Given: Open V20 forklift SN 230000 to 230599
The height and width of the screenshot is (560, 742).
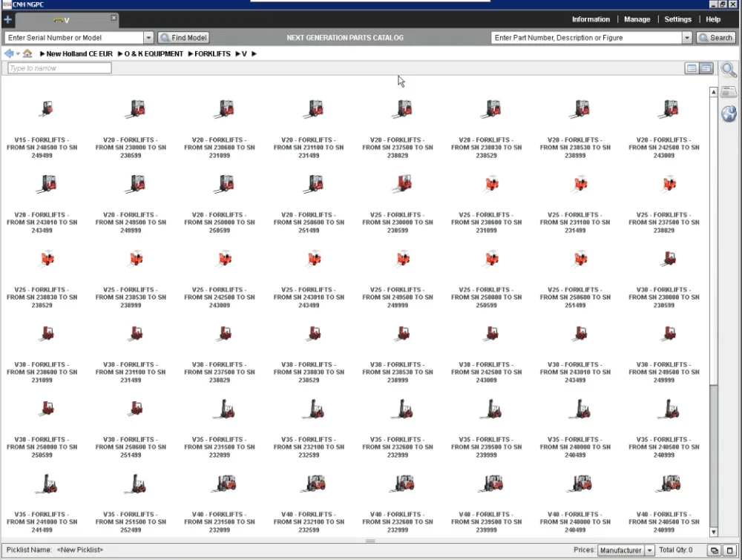Looking at the screenshot, I should pyautogui.click(x=131, y=128).
